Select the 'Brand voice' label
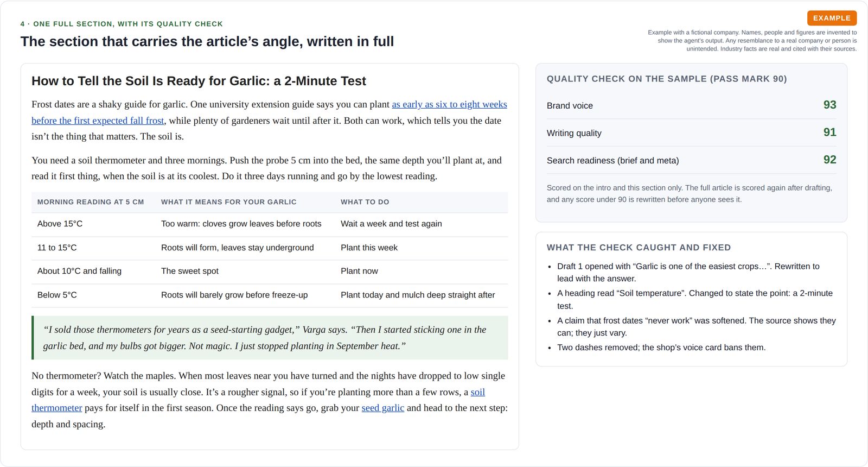The height and width of the screenshot is (467, 868). point(570,106)
